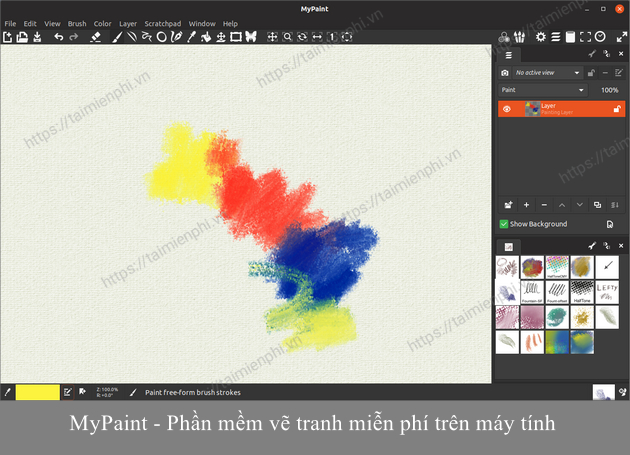Move the layer down with chevron

coord(579,205)
